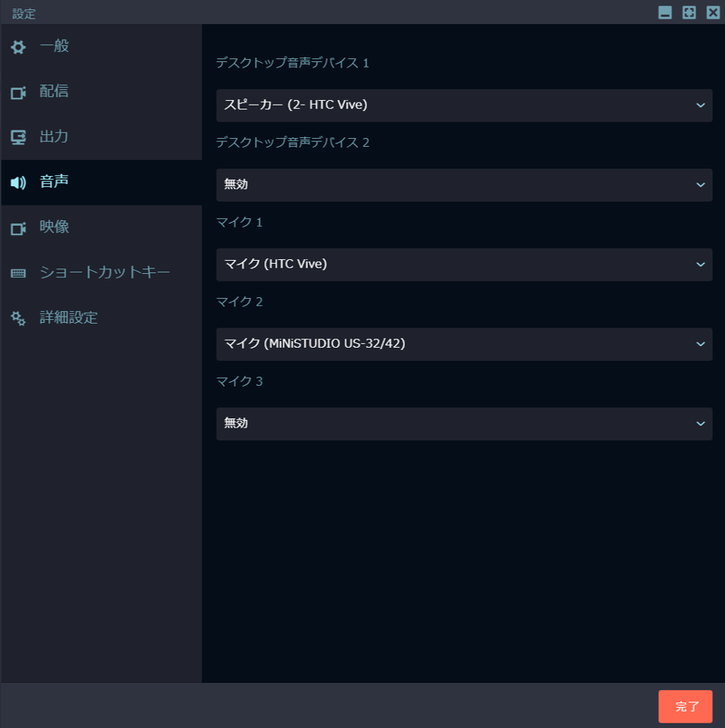Maximize the 設定 window

tap(689, 12)
